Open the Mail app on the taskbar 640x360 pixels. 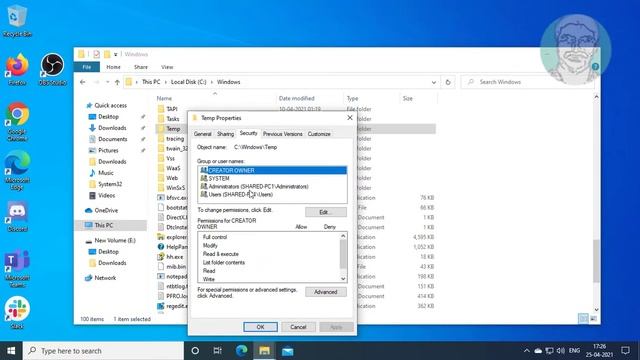coord(287,351)
